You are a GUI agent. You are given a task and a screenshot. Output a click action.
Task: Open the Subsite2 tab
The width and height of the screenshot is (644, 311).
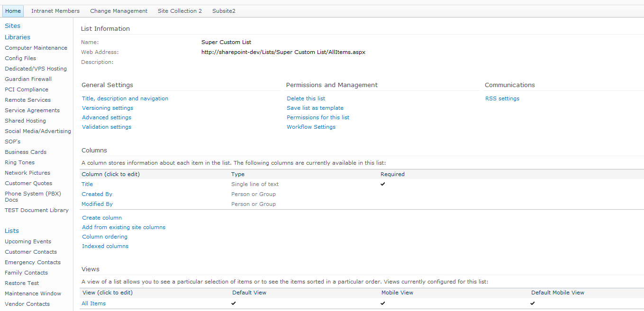click(224, 11)
